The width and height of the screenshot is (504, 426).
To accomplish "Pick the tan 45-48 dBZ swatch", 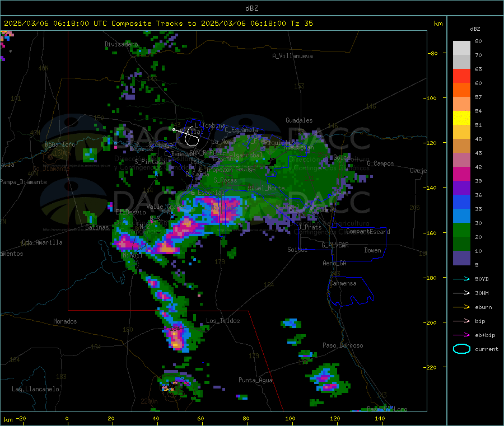I will [461, 146].
